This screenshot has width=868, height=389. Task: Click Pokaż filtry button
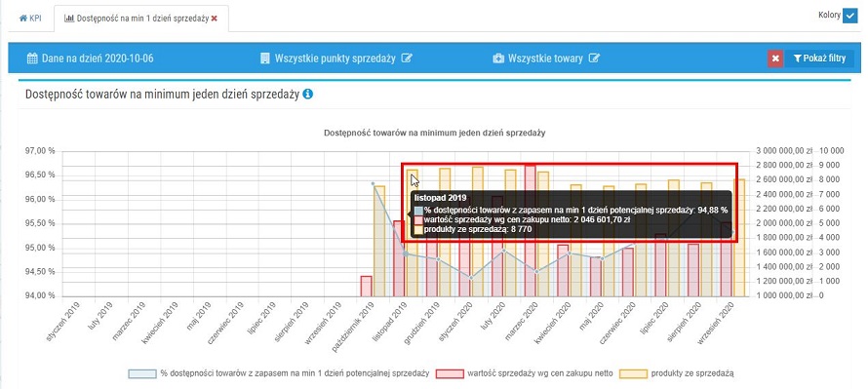819,58
